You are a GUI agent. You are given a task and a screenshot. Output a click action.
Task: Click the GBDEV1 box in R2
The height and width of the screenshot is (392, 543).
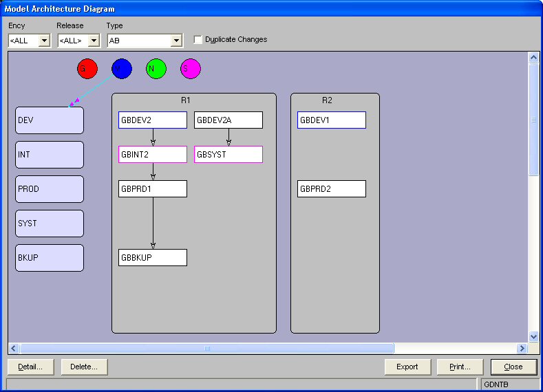click(x=332, y=120)
